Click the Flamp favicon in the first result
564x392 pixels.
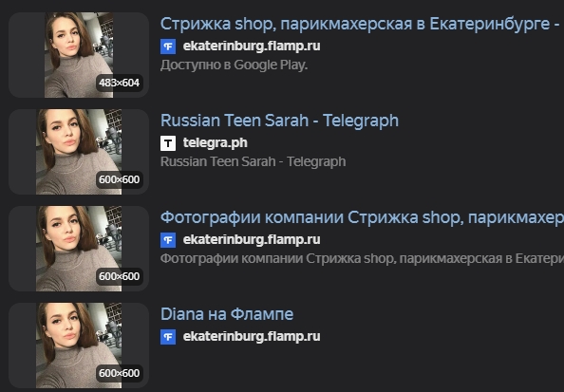[x=168, y=47]
